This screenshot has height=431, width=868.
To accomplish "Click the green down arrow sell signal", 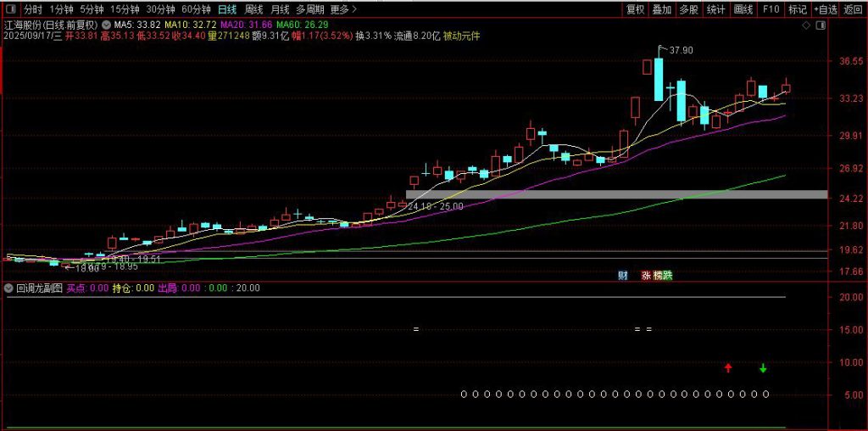I will tap(763, 367).
